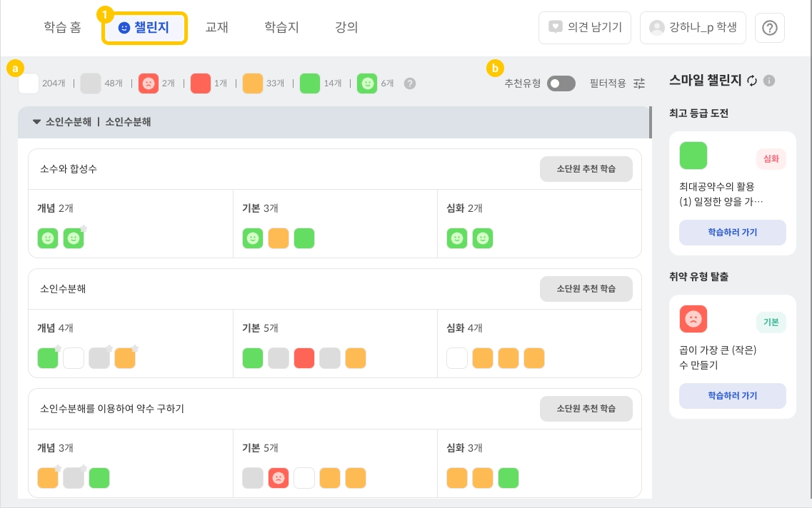The width and height of the screenshot is (812, 508).
Task: Switch to the 학습지 tab
Action: pos(281,28)
